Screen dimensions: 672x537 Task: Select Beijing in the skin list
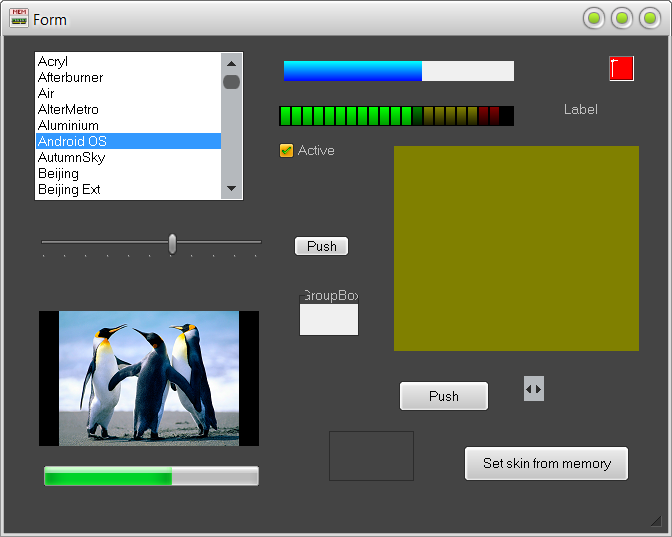click(x=128, y=173)
